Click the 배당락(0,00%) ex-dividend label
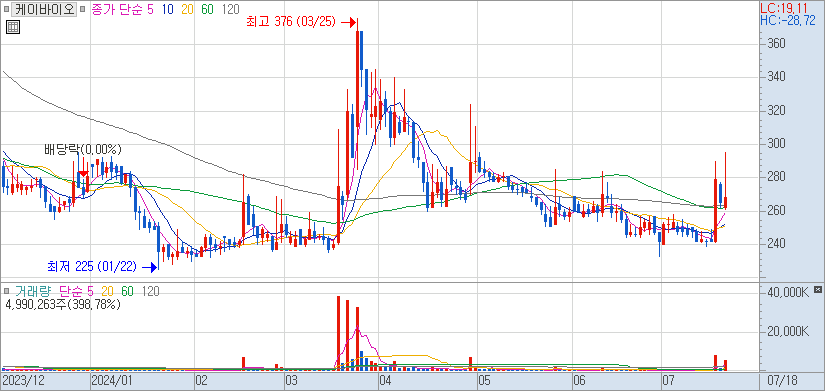The height and width of the screenshot is (391, 825). coord(83,150)
